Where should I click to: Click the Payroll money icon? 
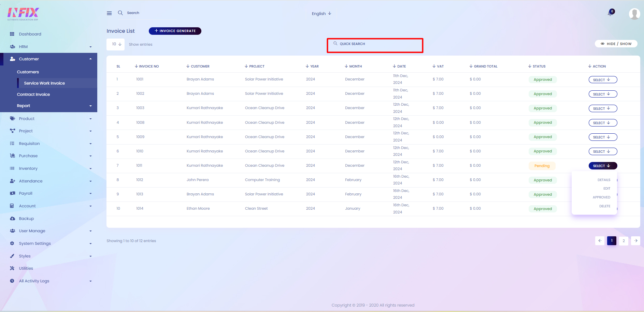click(x=12, y=193)
